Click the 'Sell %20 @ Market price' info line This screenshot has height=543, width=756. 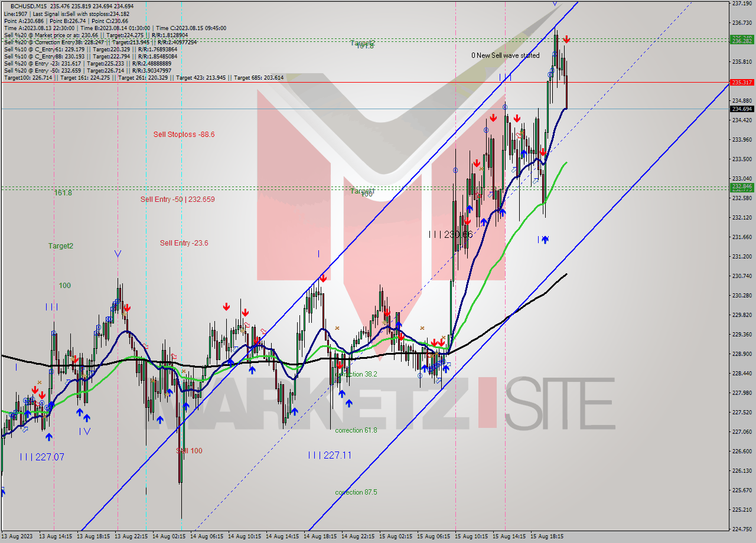click(96, 35)
